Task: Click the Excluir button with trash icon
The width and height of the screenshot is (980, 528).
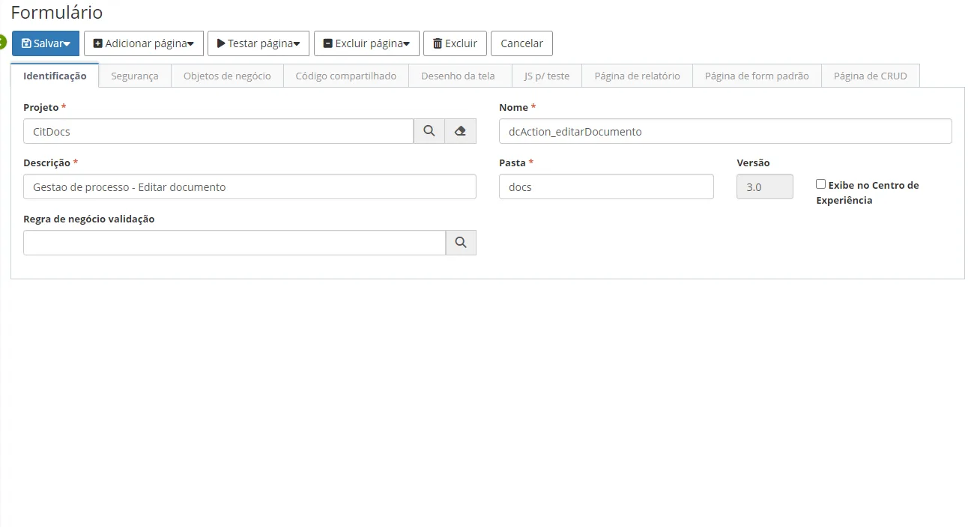Action: (455, 43)
